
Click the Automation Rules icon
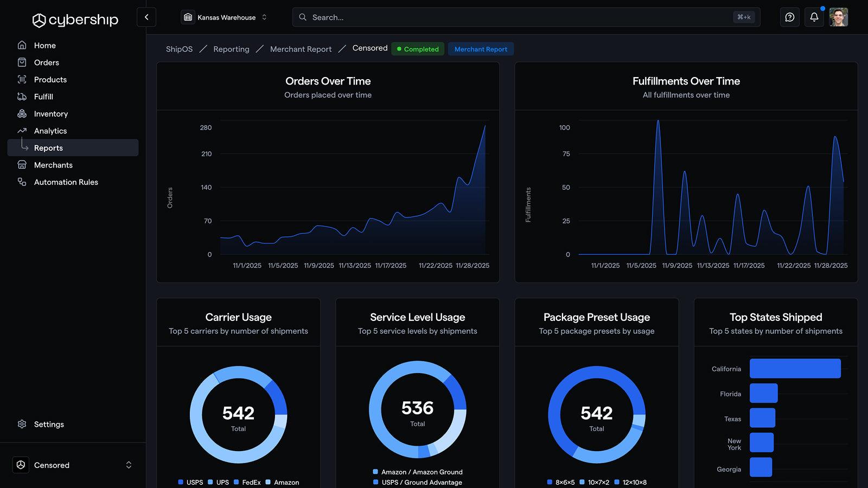pyautogui.click(x=22, y=182)
